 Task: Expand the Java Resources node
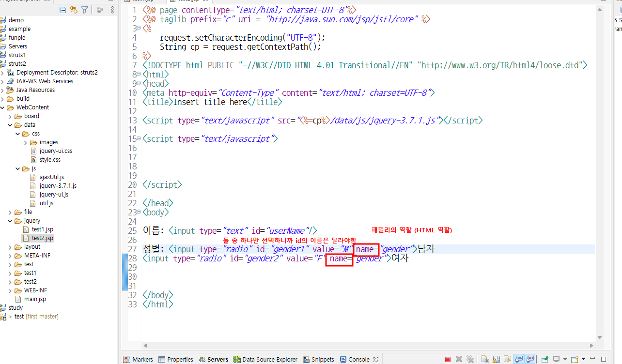coord(2,90)
